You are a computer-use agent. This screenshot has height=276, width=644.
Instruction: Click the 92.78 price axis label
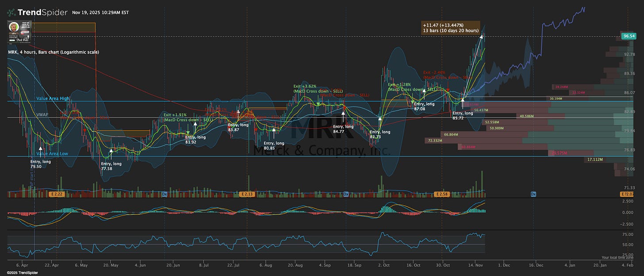click(x=629, y=54)
